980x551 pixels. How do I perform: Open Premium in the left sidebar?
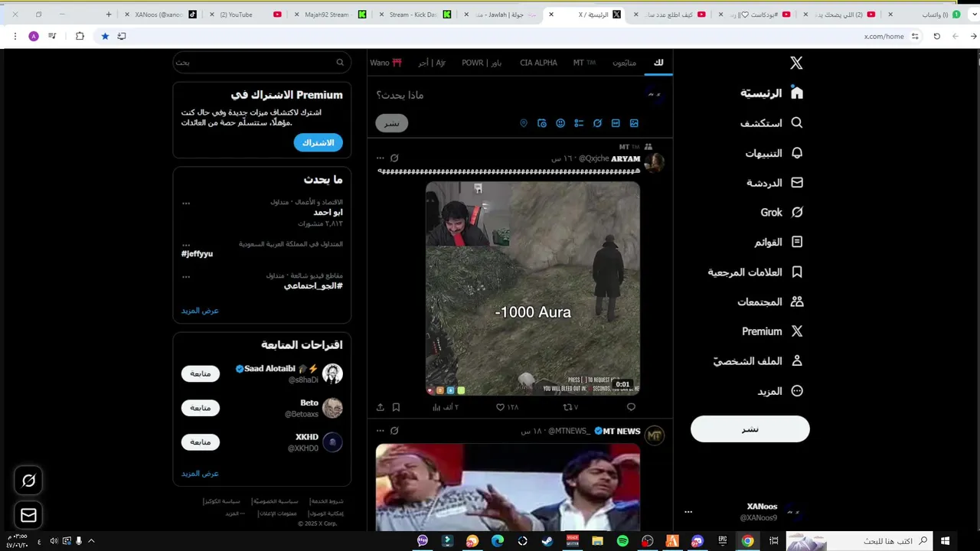click(772, 331)
